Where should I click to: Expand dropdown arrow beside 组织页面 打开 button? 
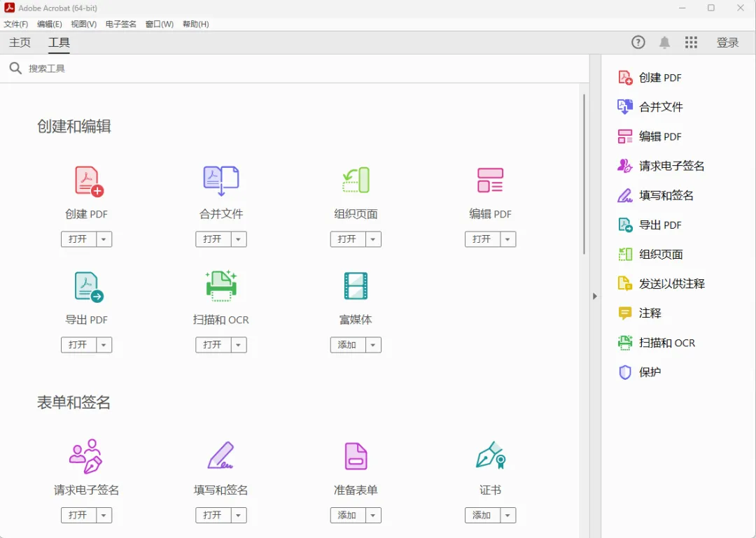pos(372,239)
